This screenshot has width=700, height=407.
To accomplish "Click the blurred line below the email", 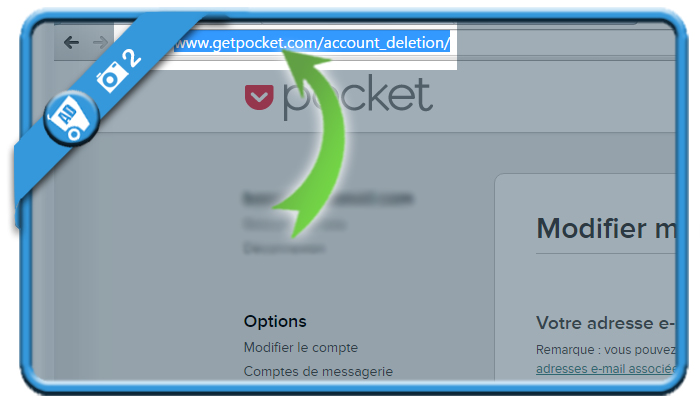I will (294, 224).
